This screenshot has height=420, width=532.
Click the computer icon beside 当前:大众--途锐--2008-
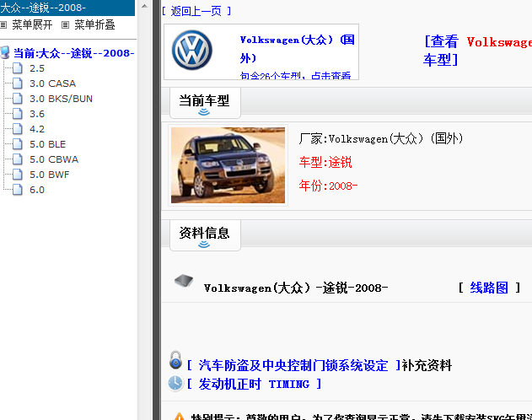coord(5,53)
